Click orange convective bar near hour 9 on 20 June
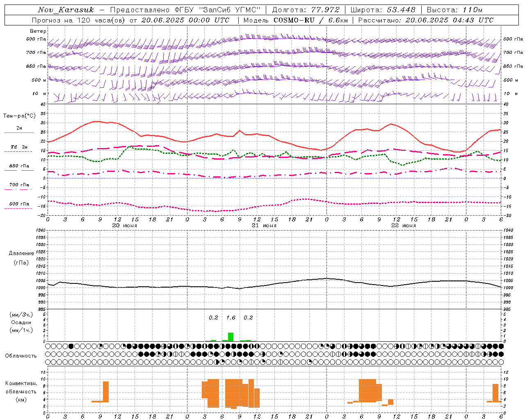 click(x=106, y=392)
